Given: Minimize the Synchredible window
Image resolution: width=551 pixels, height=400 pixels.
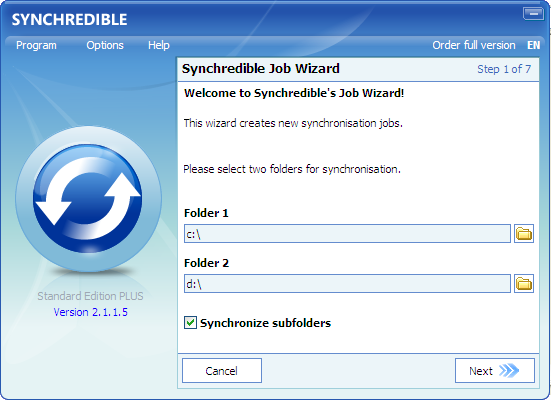Looking at the screenshot, I should 533,14.
